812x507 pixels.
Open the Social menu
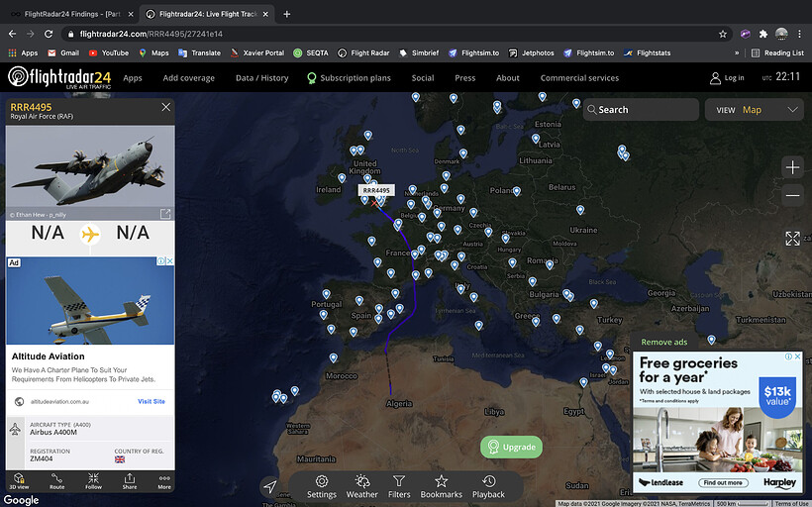pos(423,78)
